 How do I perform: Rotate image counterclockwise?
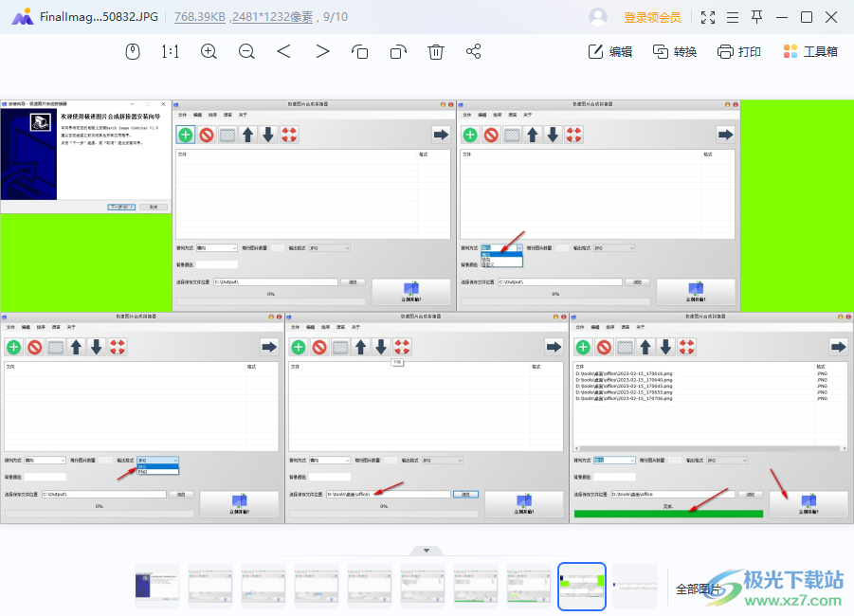[x=359, y=52]
